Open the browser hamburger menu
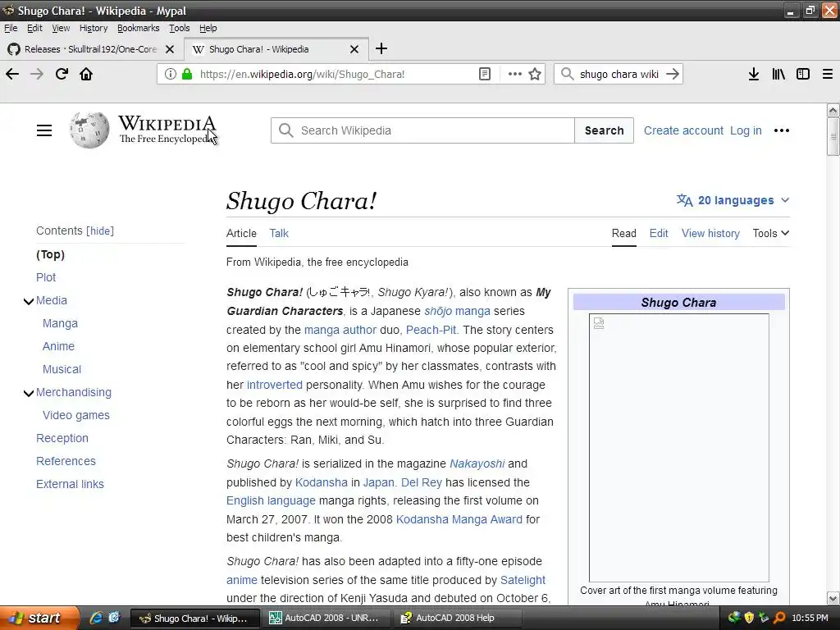 click(828, 74)
